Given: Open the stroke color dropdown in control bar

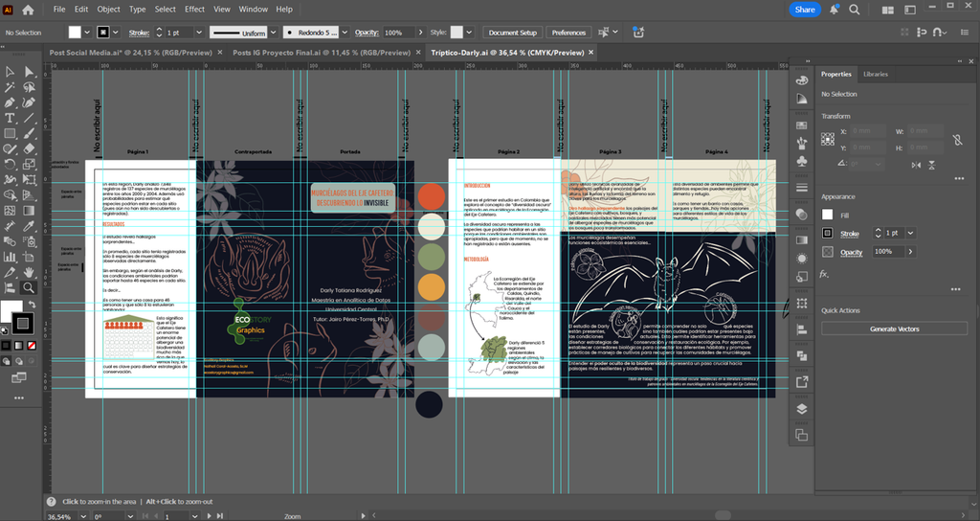Looking at the screenshot, I should point(116,32).
